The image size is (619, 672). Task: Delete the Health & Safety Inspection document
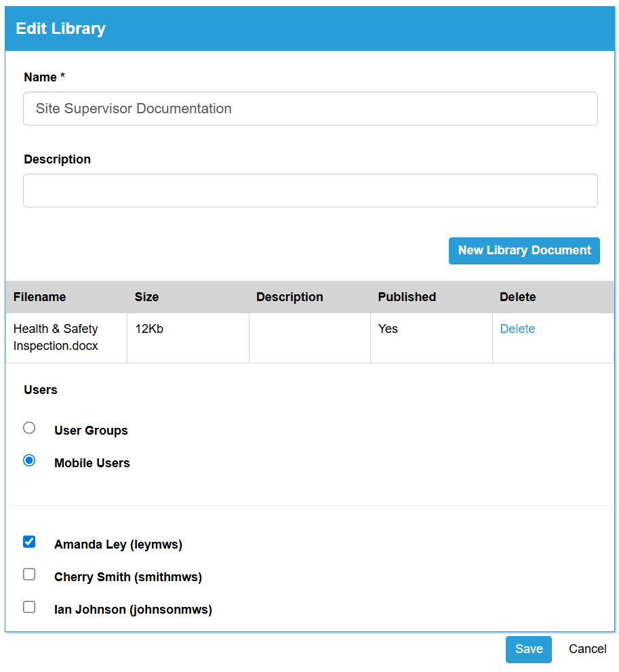click(x=517, y=329)
